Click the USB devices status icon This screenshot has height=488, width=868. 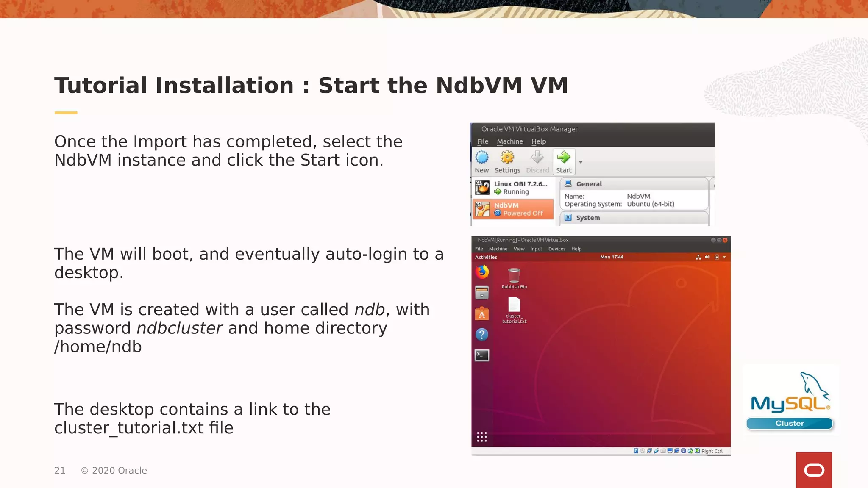(x=657, y=451)
